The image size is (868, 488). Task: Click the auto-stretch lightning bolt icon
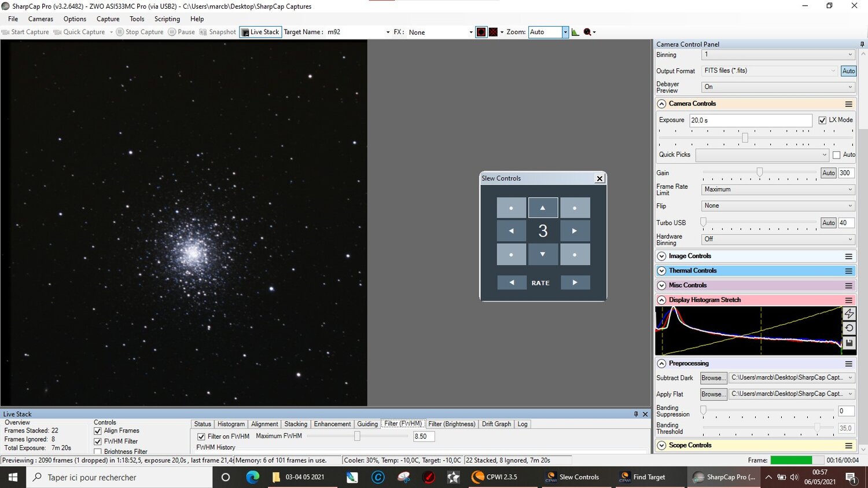pos(849,313)
